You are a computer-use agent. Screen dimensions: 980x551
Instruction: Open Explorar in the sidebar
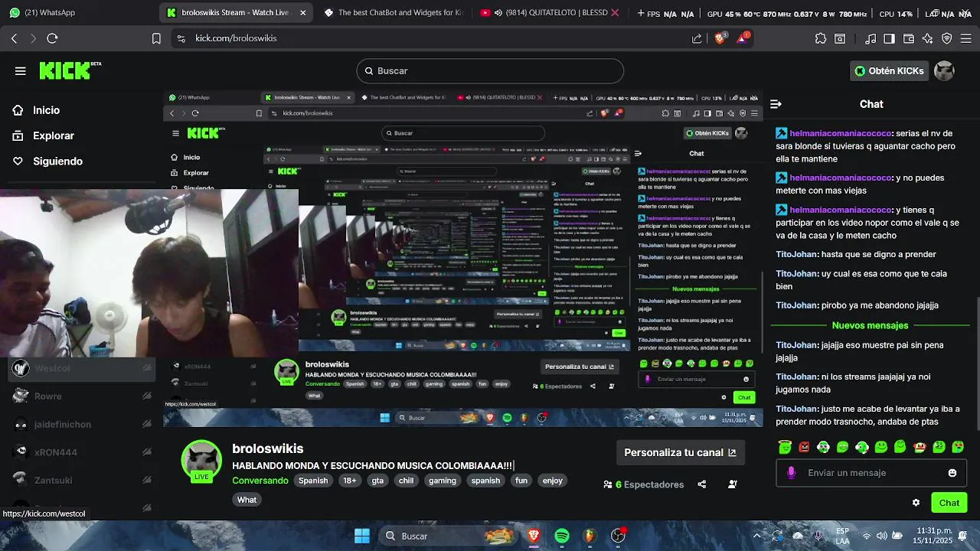53,135
